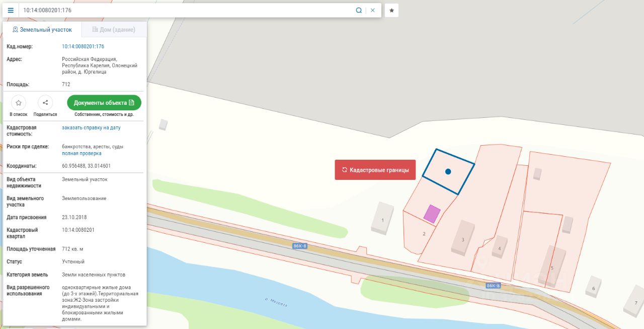Open cadastral number 10:14:0080201:176 link

[x=83, y=46]
